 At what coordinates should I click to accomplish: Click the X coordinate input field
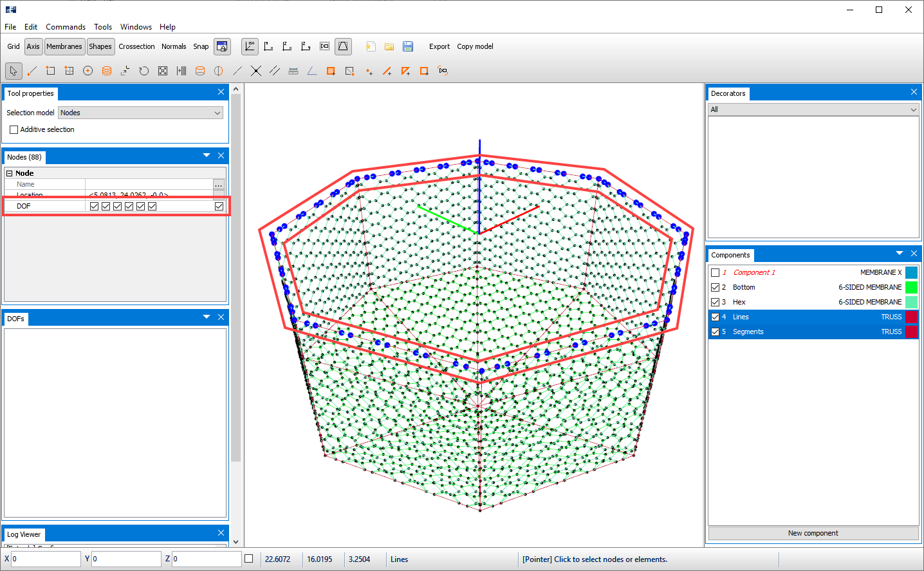tap(46, 559)
